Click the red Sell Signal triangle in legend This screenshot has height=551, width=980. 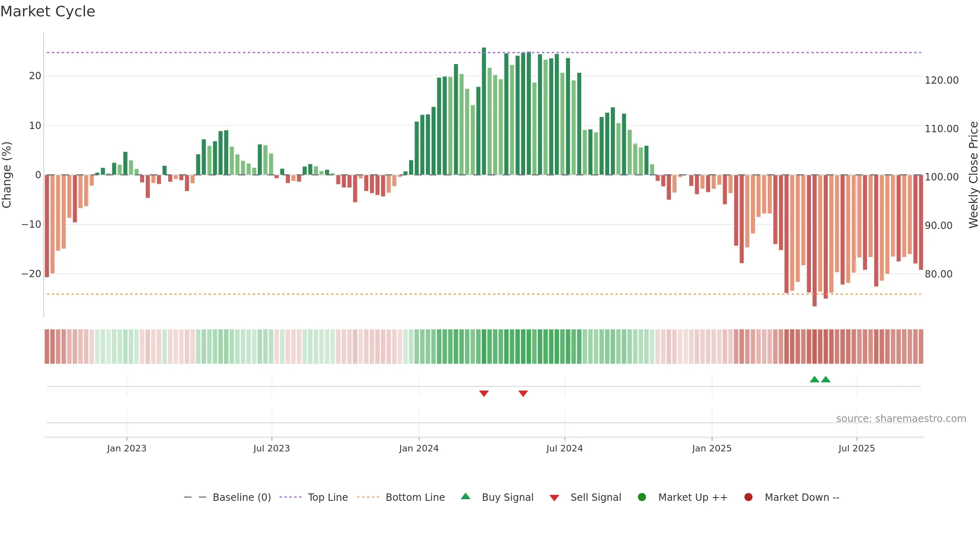(554, 498)
